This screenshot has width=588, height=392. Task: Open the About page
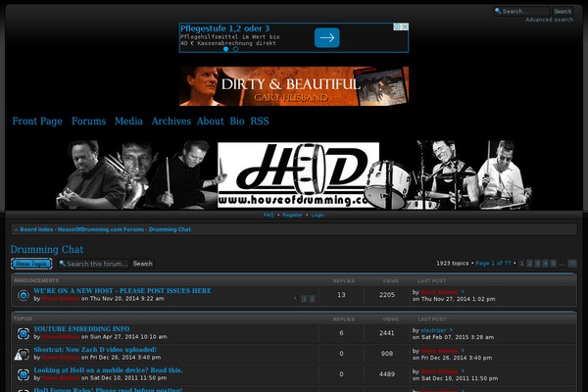coord(210,122)
